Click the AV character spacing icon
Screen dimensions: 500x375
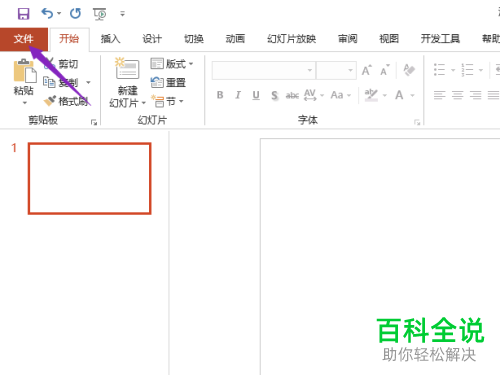pyautogui.click(x=310, y=95)
